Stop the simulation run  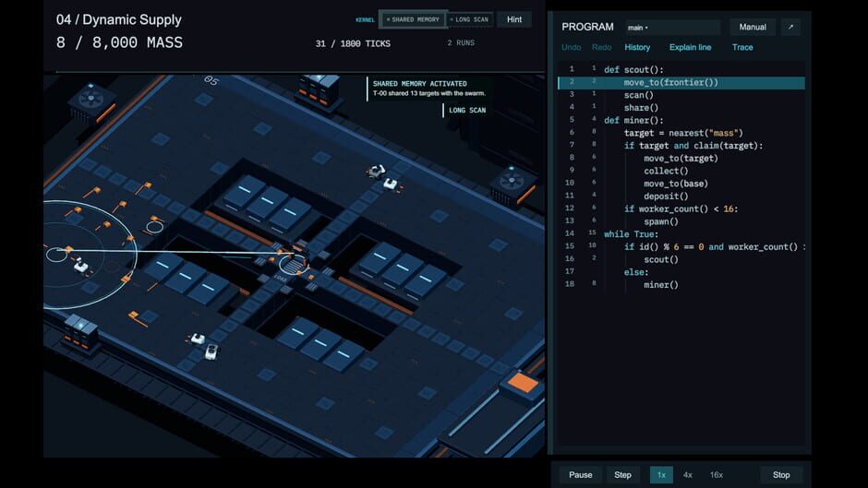tap(781, 475)
